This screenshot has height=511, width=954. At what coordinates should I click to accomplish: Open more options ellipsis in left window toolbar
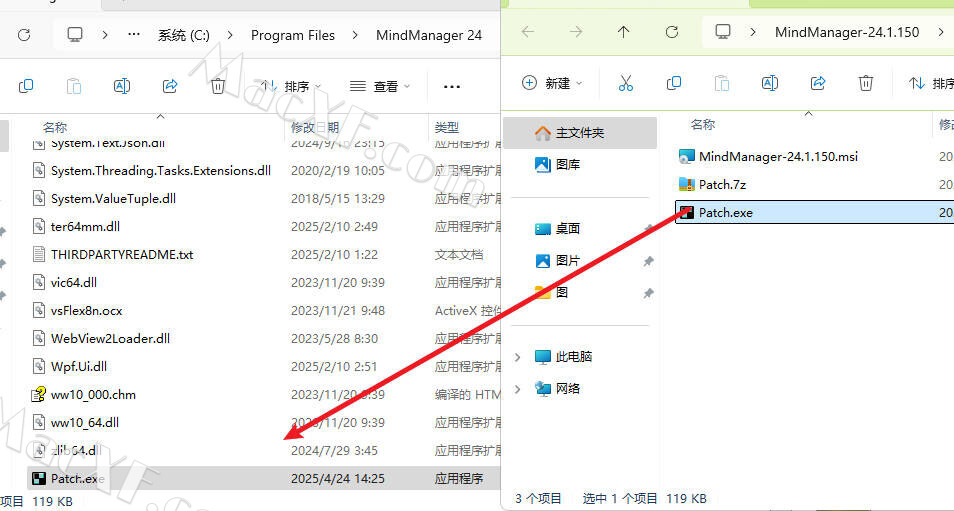click(452, 87)
